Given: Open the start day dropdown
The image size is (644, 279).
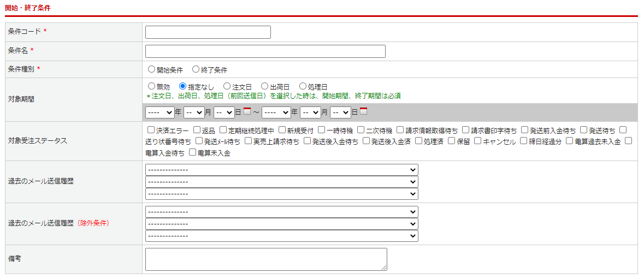Looking at the screenshot, I should [x=224, y=112].
